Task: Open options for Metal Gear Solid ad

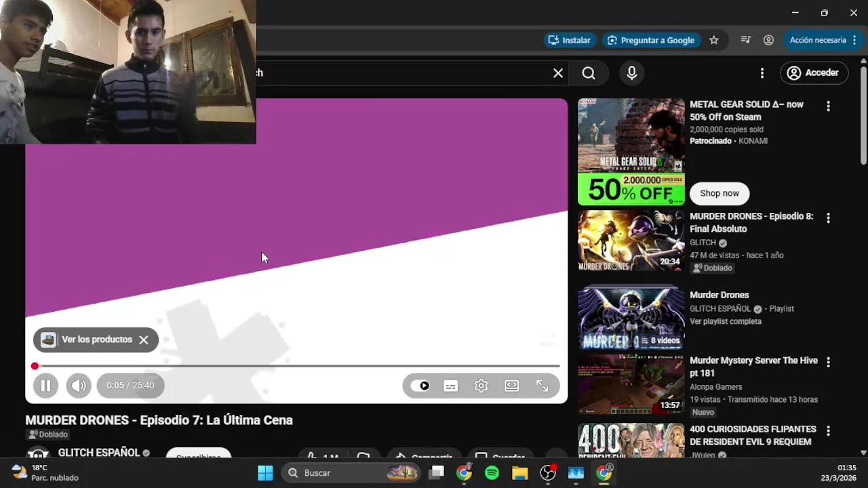Action: pyautogui.click(x=828, y=106)
